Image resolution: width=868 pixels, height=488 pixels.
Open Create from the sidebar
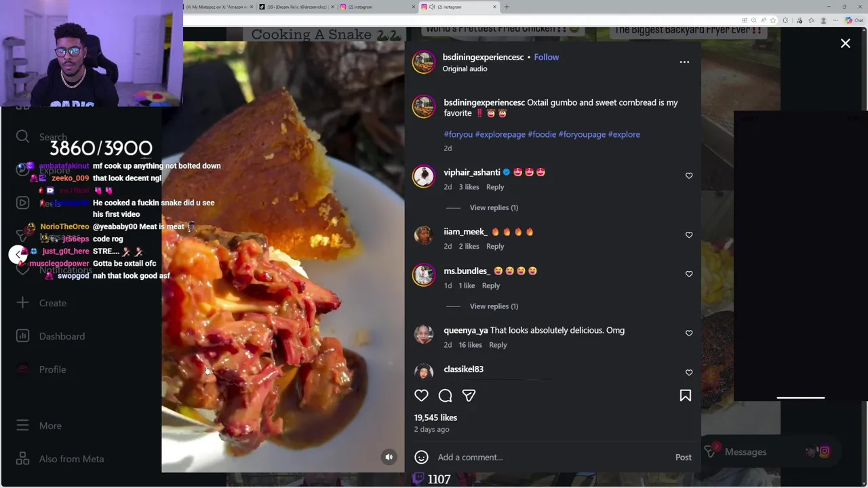click(52, 303)
